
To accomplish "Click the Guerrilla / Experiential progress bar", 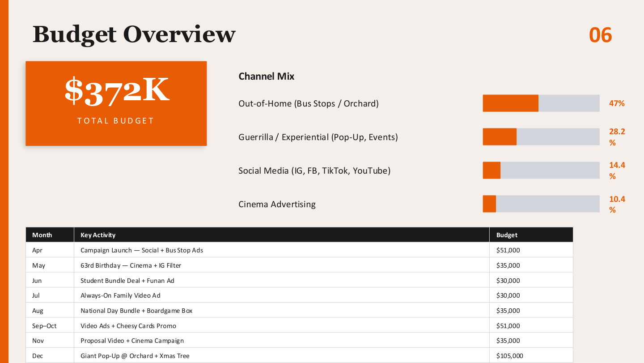I will pyautogui.click(x=541, y=137).
